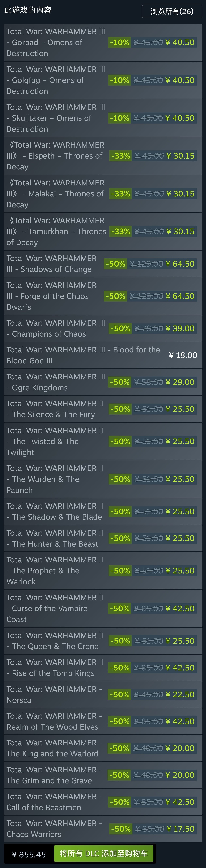Click the Ogre Kingdoms DLC row

click(x=56, y=382)
